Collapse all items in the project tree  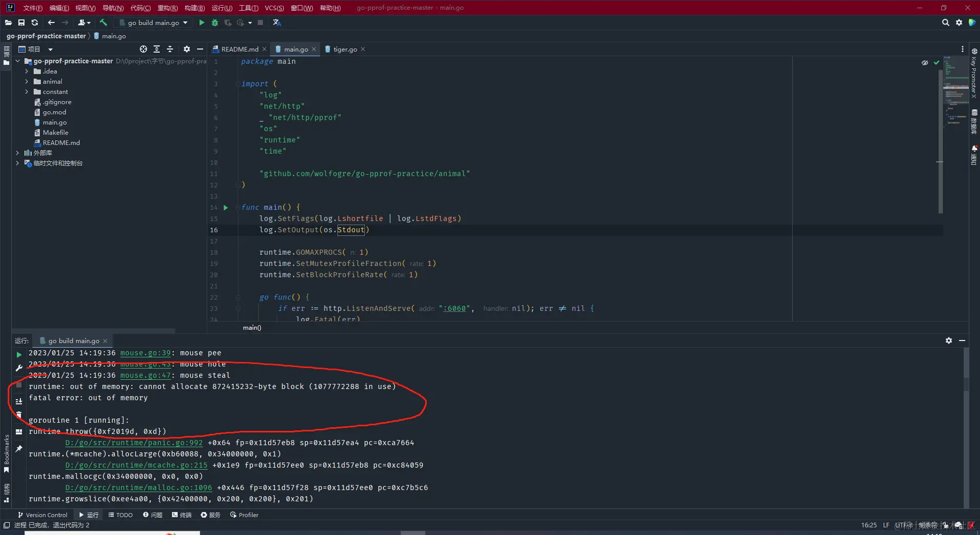click(x=170, y=49)
